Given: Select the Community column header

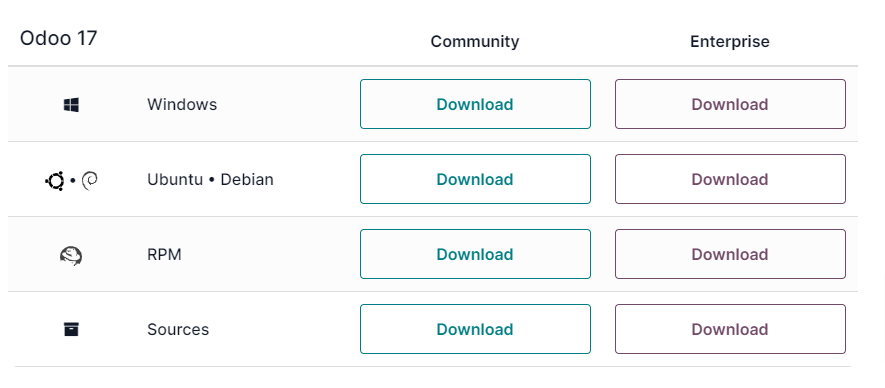Looking at the screenshot, I should [475, 42].
